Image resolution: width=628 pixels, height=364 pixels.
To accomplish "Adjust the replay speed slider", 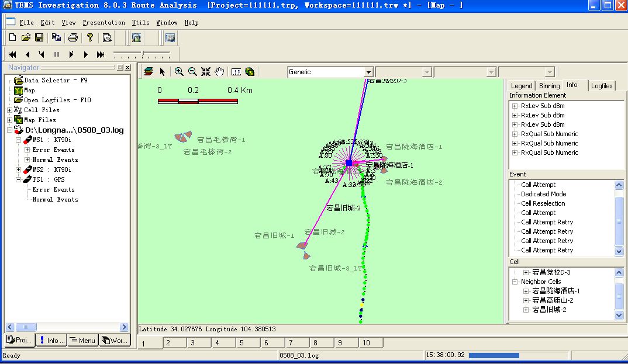I will coord(142,54).
